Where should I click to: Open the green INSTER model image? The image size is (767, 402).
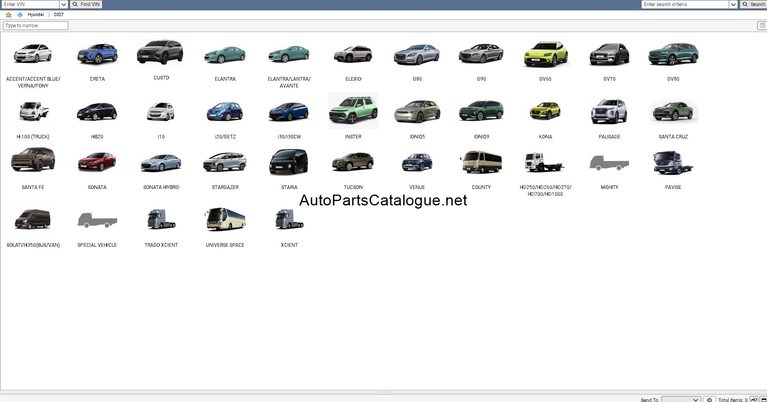coord(353,111)
